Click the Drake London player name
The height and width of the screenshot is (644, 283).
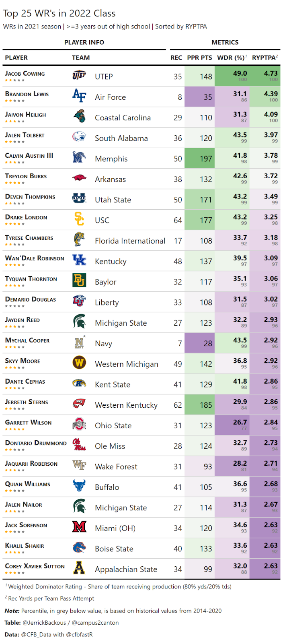coord(26,217)
